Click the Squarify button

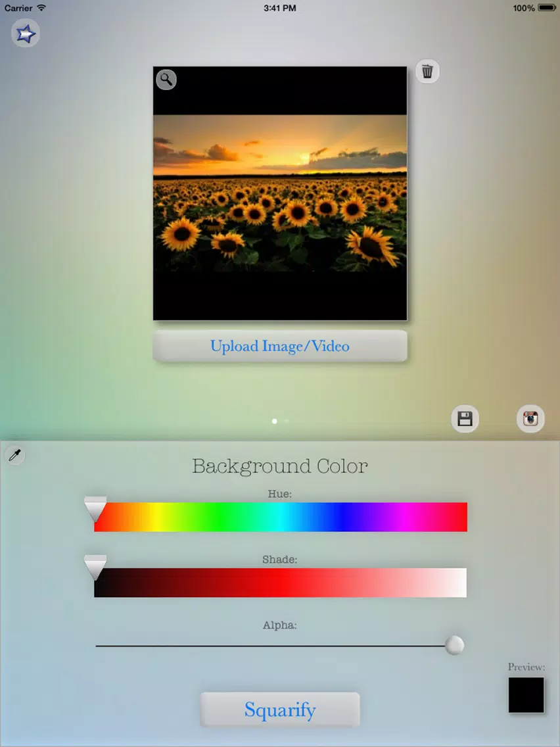(280, 710)
